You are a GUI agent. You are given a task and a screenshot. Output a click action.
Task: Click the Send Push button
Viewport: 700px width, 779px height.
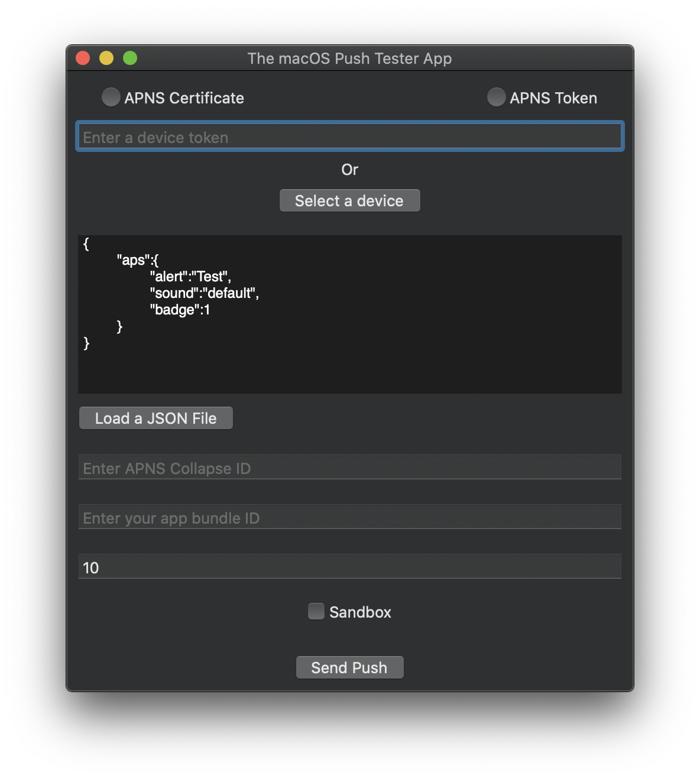point(350,667)
